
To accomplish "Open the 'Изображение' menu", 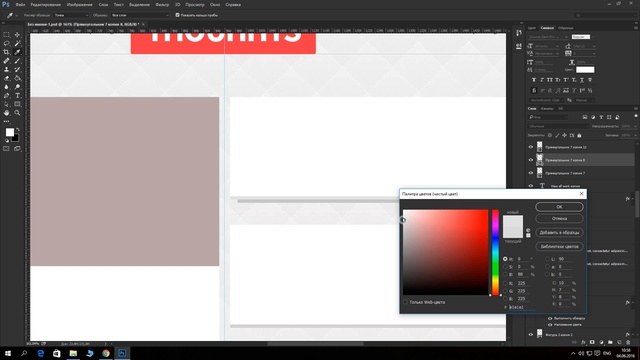I will click(x=80, y=4).
